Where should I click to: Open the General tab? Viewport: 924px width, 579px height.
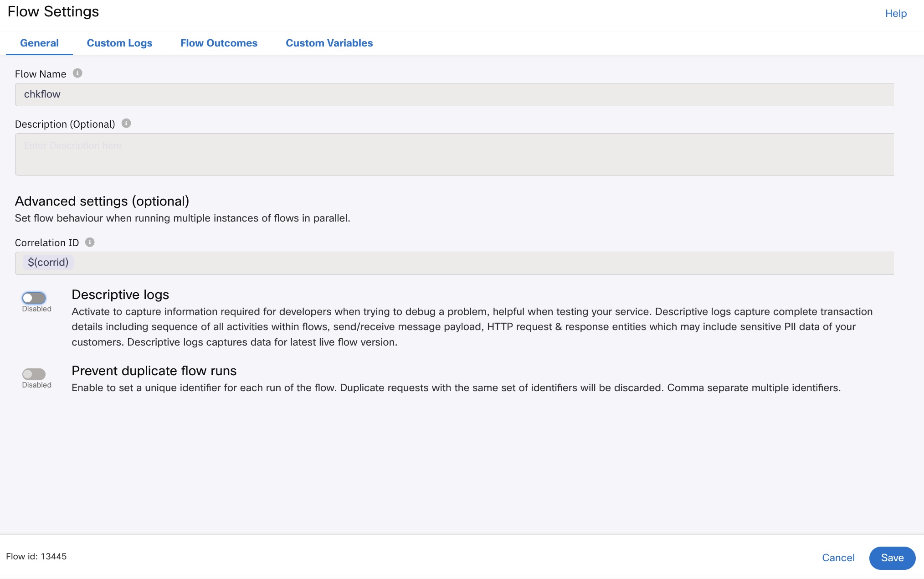pos(39,43)
